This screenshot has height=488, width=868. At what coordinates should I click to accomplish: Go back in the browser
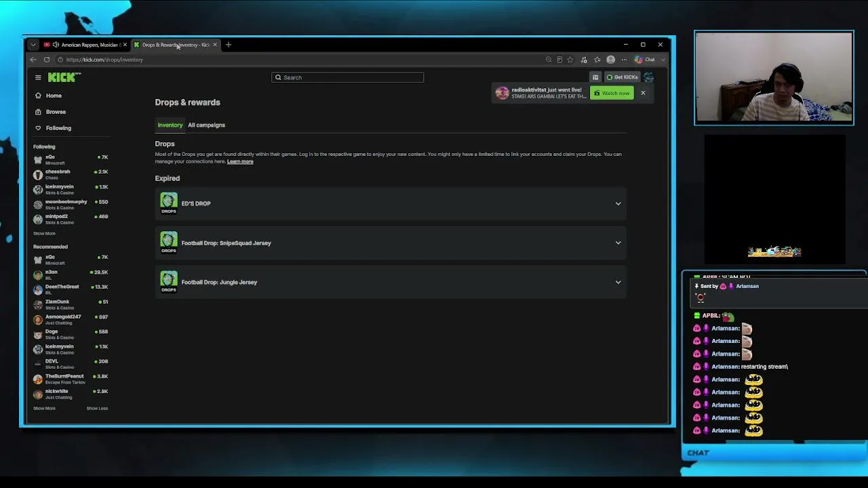(33, 60)
